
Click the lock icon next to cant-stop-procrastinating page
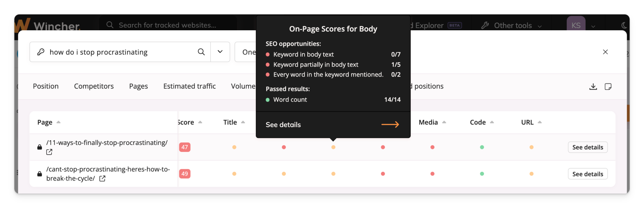pyautogui.click(x=39, y=174)
